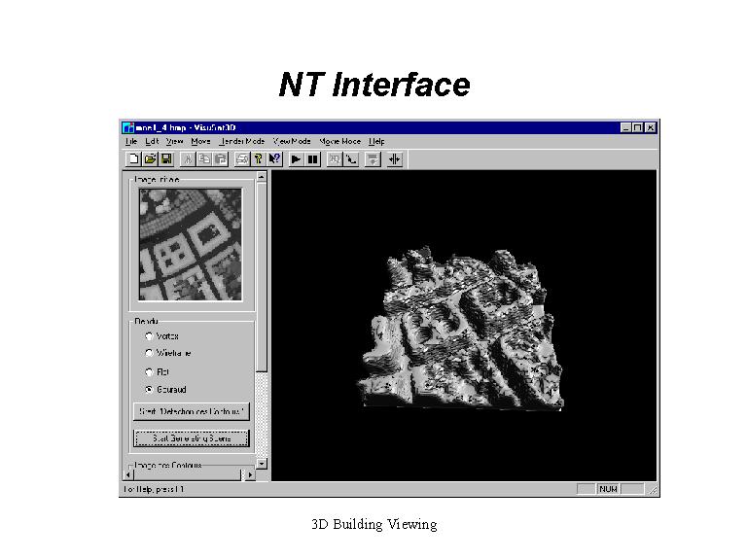Screen dimensions: 747x560
Task: Select the Wireframe render radio button
Action: pos(149,353)
